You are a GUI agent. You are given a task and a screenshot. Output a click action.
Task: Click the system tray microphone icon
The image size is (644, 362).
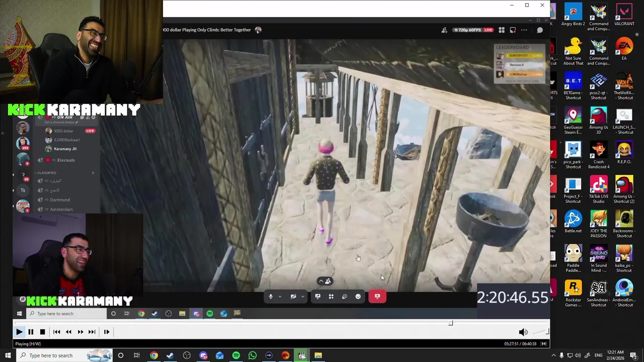(561, 355)
